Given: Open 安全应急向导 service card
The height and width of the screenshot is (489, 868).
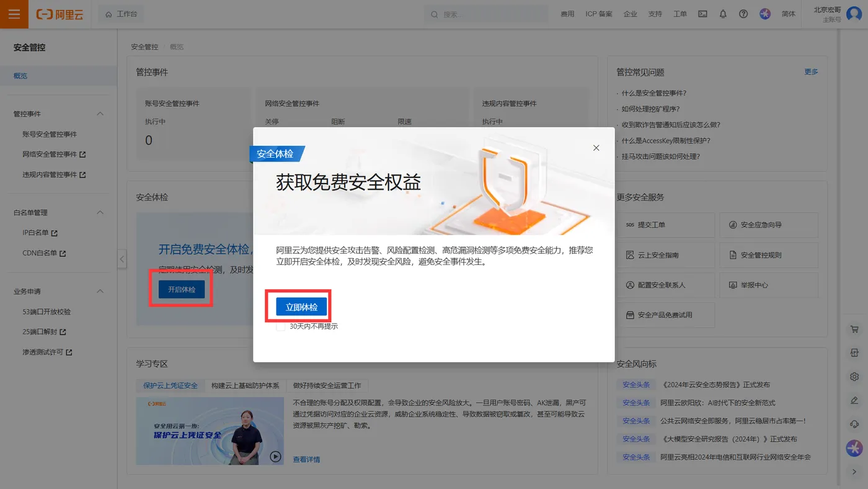Looking at the screenshot, I should pyautogui.click(x=769, y=225).
